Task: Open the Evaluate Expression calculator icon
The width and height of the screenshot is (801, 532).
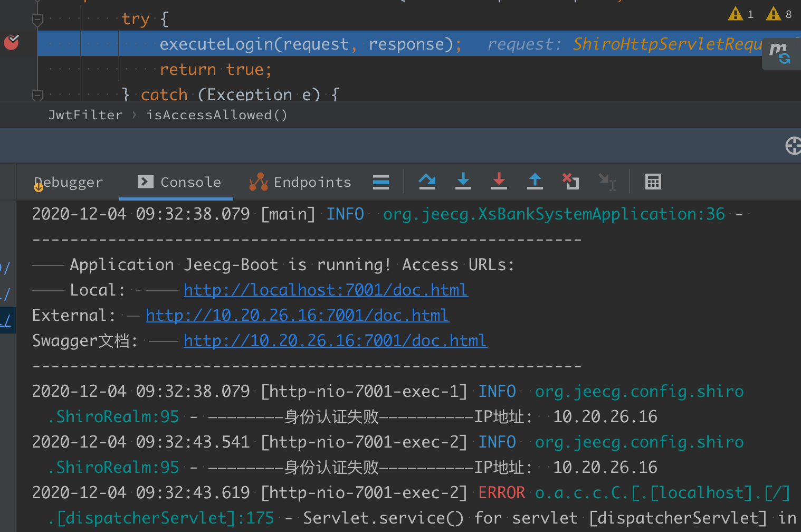Action: click(653, 182)
